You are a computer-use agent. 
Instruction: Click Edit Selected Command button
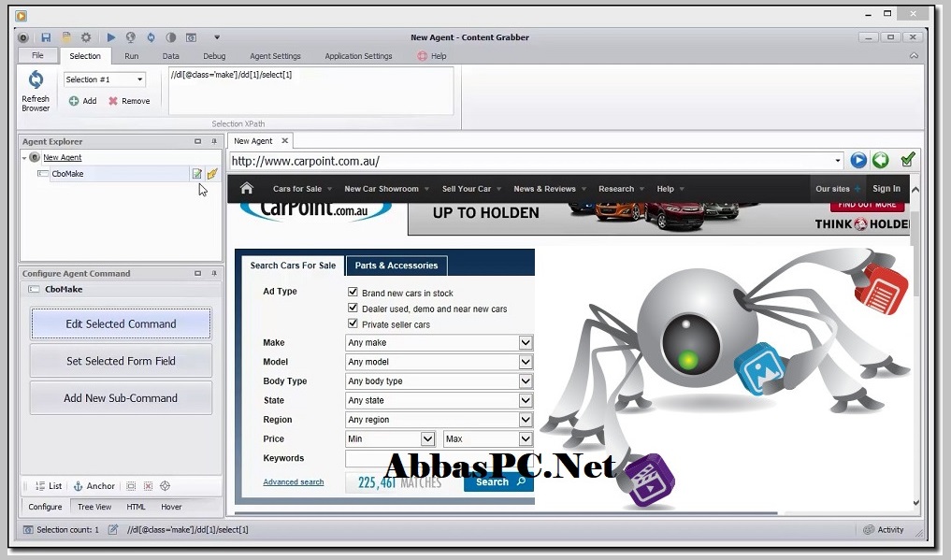(x=122, y=323)
